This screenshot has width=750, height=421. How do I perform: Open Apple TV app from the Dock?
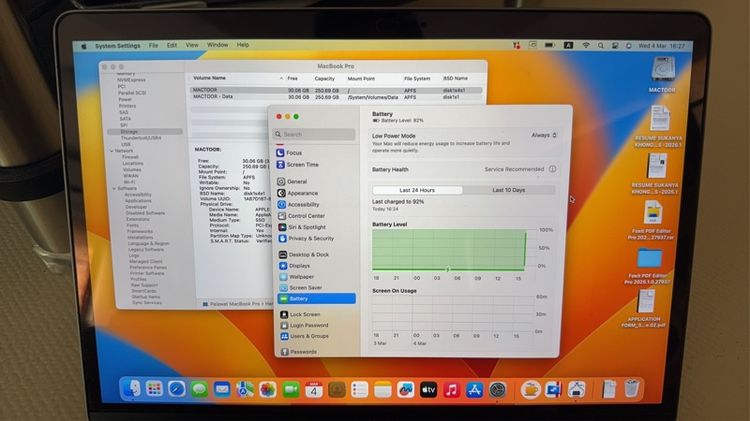click(428, 390)
